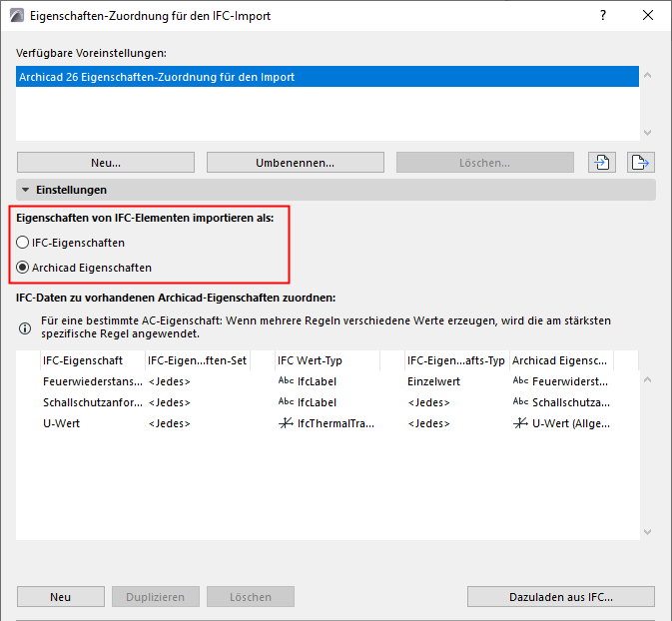672x621 pixels.
Task: Click the measure icon beside IfcThermalTra...
Action: (286, 423)
